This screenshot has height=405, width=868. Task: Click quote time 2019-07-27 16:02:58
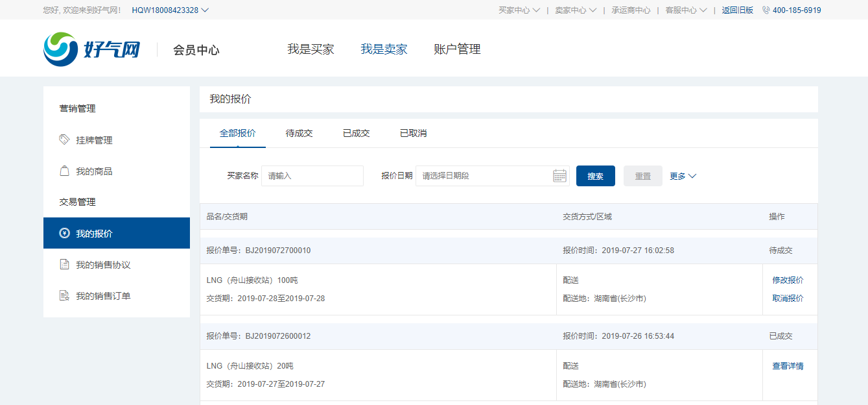tap(638, 251)
